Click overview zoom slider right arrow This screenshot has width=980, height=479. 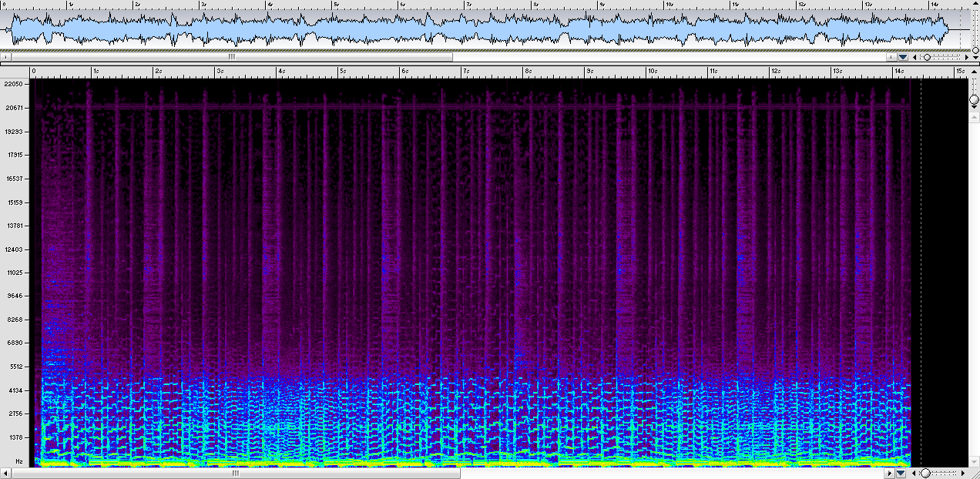click(966, 57)
